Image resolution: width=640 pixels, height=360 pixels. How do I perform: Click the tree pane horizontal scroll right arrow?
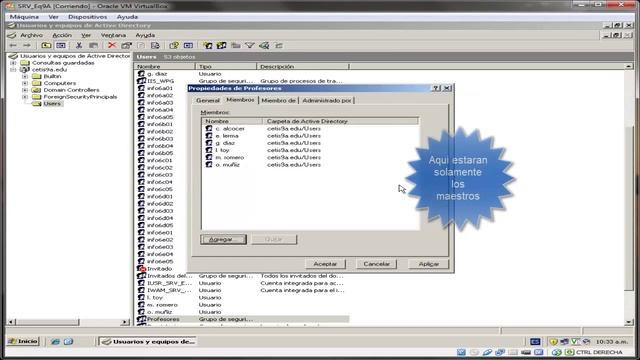pos(125,322)
